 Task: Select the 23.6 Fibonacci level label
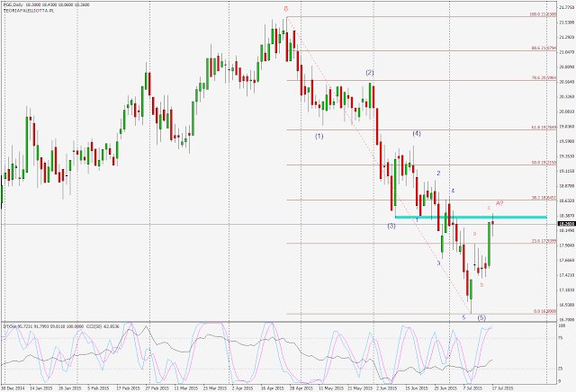click(544, 241)
